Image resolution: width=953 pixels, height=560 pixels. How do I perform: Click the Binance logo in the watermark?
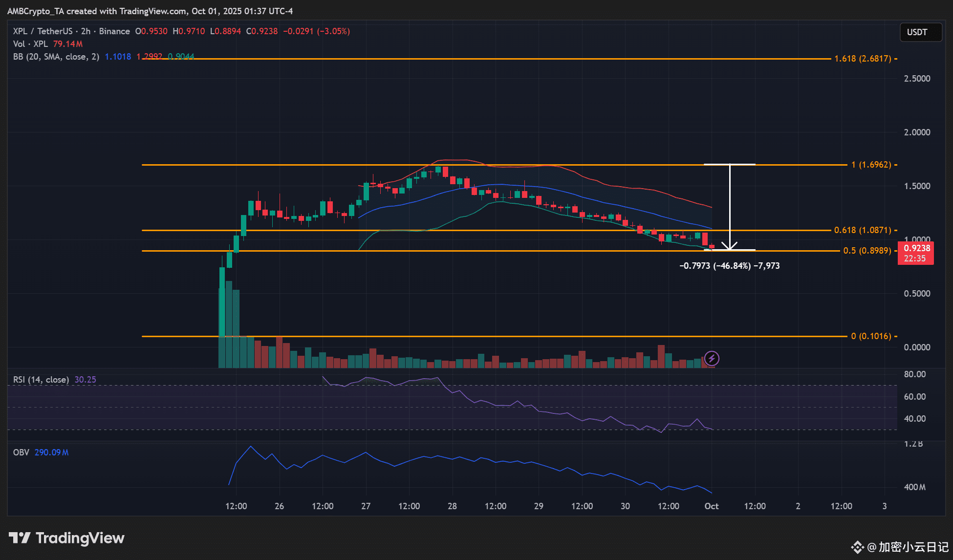coord(857,547)
